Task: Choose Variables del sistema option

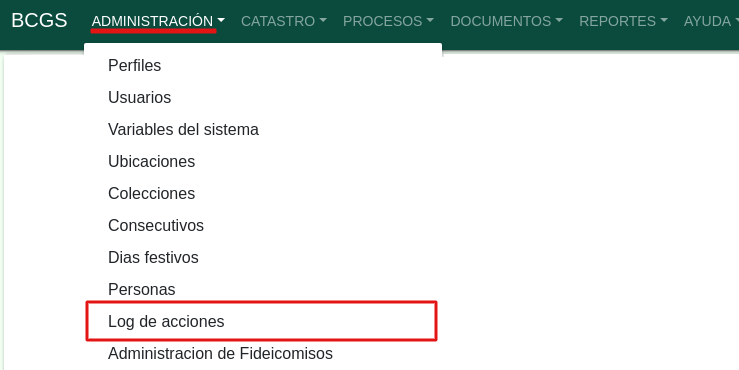Action: pyautogui.click(x=263, y=129)
